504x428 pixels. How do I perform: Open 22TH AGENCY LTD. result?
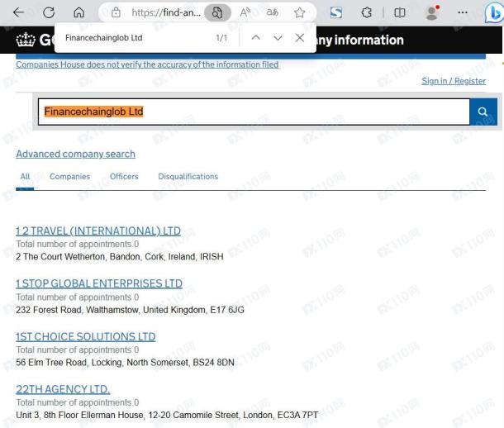63,389
